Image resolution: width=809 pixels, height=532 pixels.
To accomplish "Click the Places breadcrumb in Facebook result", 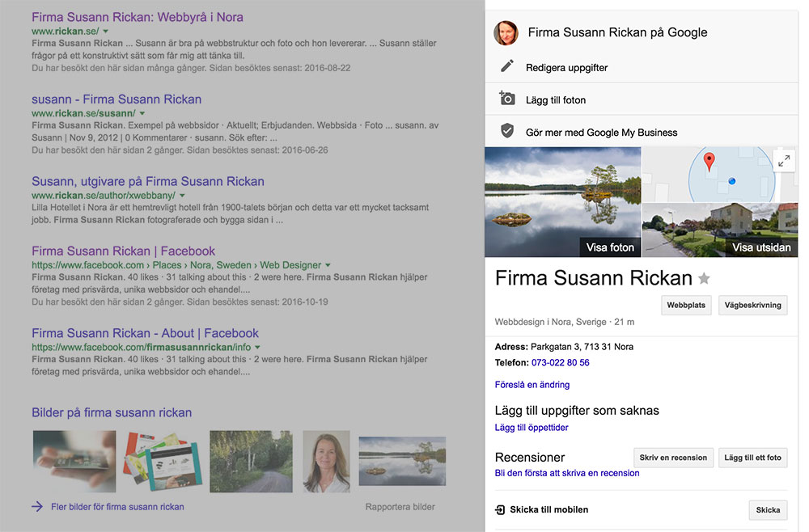I will click(x=167, y=265).
